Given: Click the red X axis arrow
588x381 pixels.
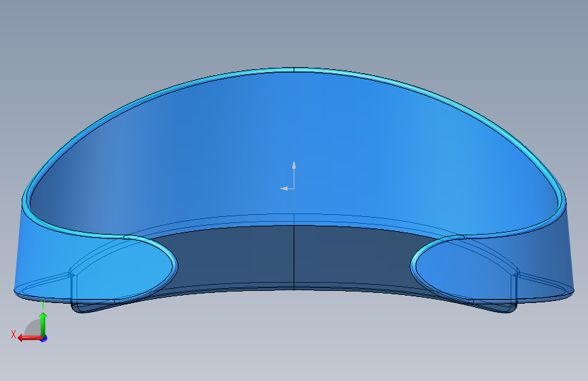Looking at the screenshot, I should click(29, 338).
